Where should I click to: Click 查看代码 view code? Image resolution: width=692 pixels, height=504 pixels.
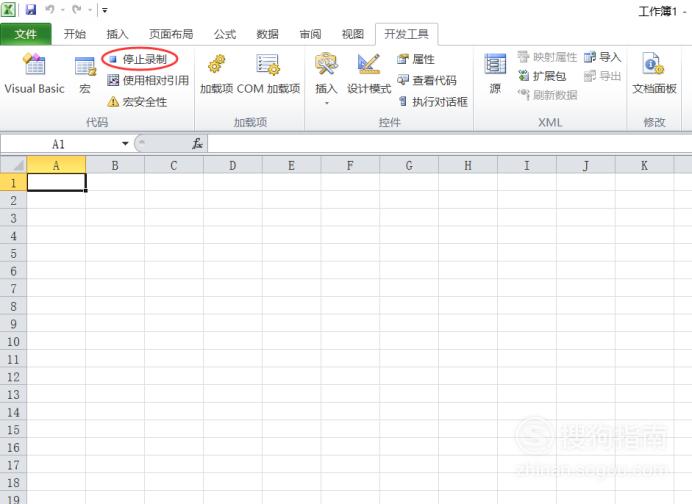(x=427, y=80)
